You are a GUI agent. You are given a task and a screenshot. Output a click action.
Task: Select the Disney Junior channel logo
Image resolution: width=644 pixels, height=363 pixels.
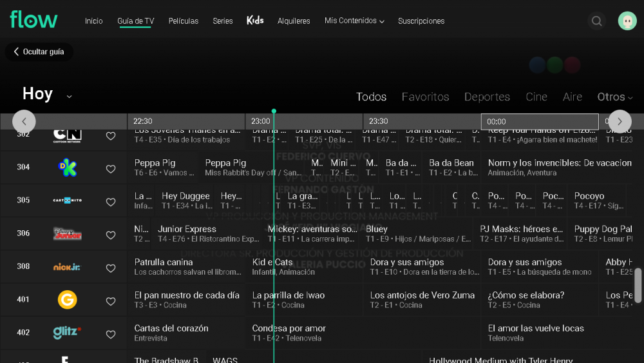pos(67,233)
